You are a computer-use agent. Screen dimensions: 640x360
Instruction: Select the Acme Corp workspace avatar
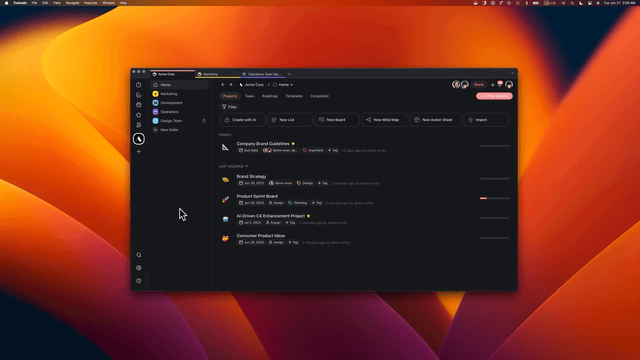coord(139,139)
